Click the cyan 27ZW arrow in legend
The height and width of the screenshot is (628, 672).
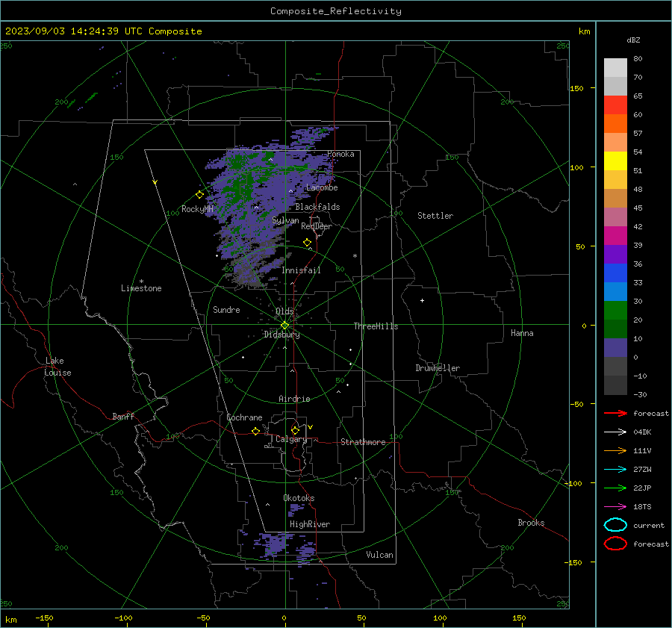[x=615, y=470]
